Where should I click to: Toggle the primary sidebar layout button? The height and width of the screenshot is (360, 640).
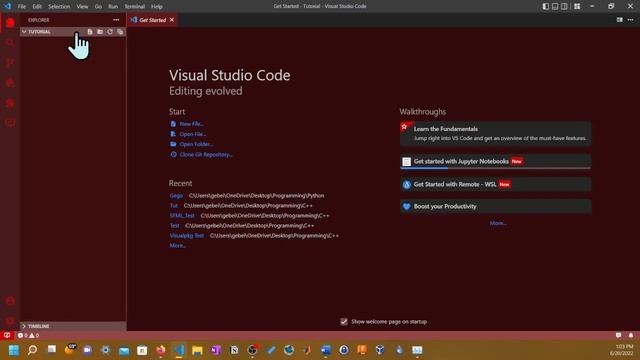[x=546, y=6]
